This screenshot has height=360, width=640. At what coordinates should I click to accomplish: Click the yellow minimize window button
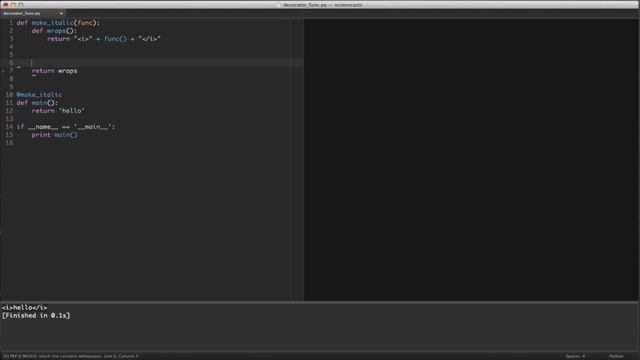click(13, 4)
